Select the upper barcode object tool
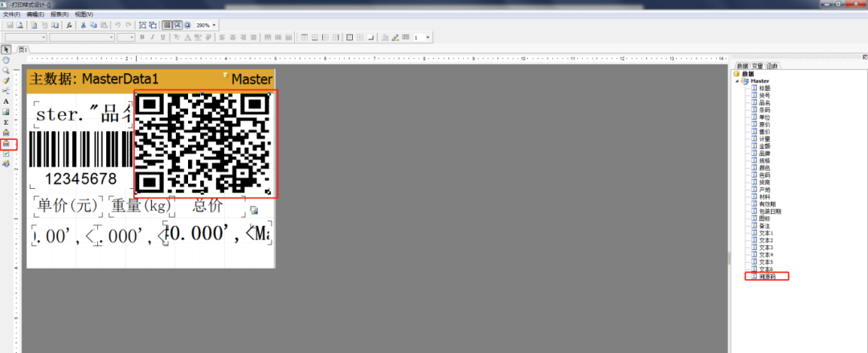Image resolution: width=868 pixels, height=353 pixels. tap(6, 133)
